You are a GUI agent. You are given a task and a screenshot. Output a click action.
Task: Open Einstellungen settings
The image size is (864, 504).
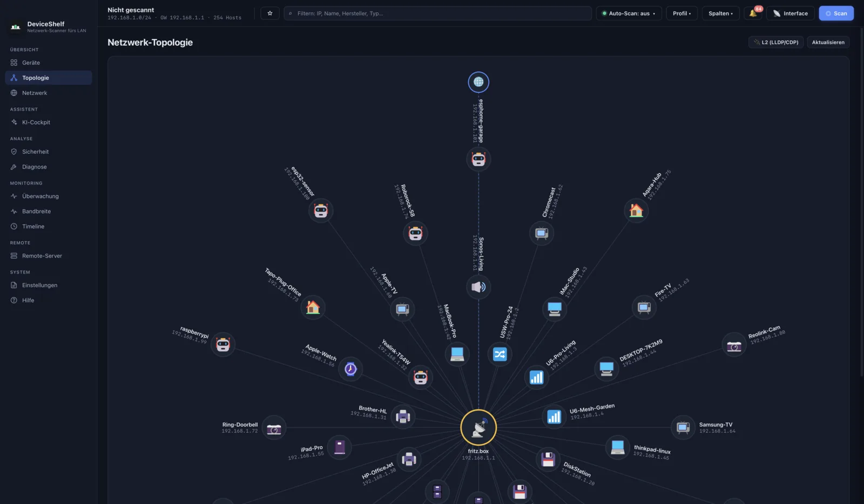(49, 285)
